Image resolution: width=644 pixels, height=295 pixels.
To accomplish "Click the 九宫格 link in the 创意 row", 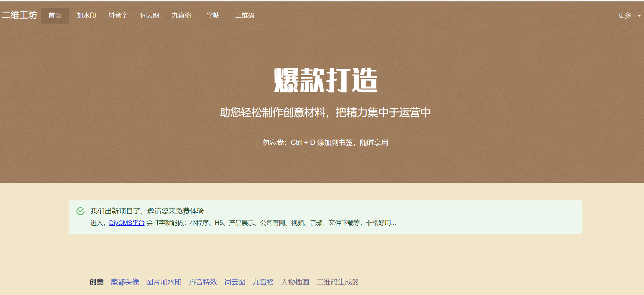I will [x=263, y=282].
